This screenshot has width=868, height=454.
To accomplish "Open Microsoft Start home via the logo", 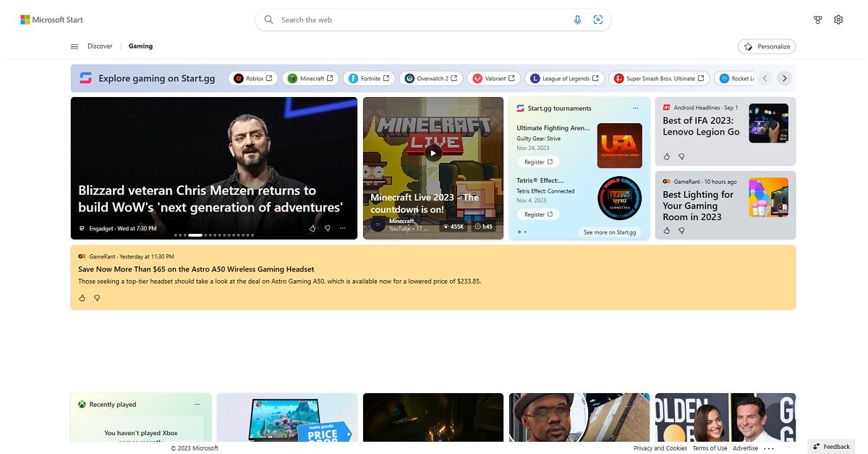I will (51, 20).
